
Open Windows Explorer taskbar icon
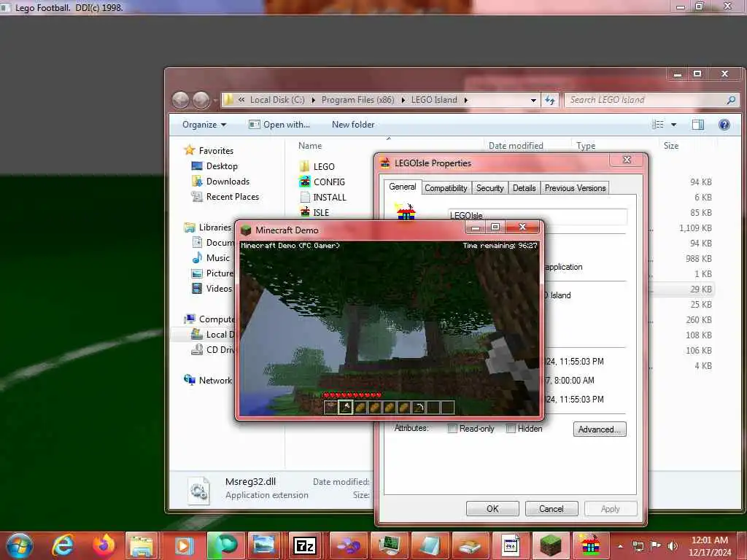click(142, 545)
